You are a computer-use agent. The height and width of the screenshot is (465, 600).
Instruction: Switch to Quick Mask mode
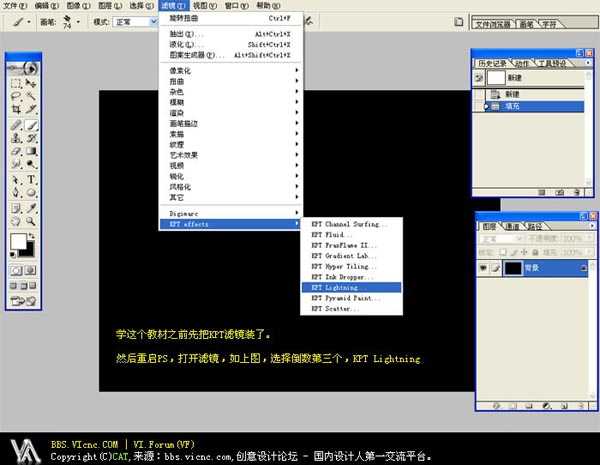(30, 271)
